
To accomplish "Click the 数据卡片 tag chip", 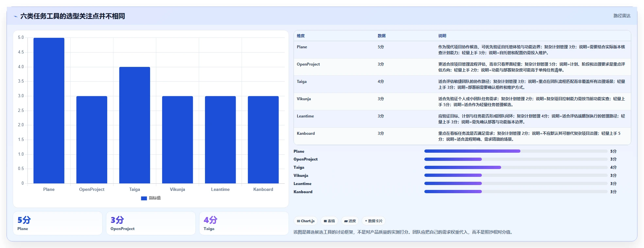I will [374, 221].
